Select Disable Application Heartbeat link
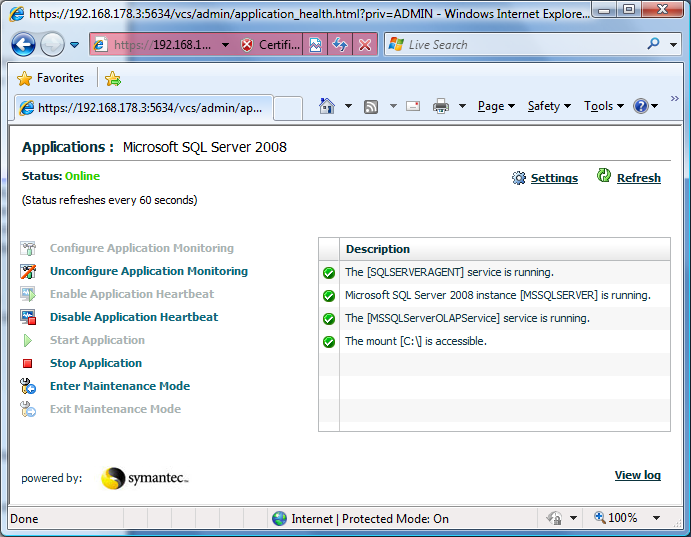This screenshot has height=537, width=691. click(134, 317)
